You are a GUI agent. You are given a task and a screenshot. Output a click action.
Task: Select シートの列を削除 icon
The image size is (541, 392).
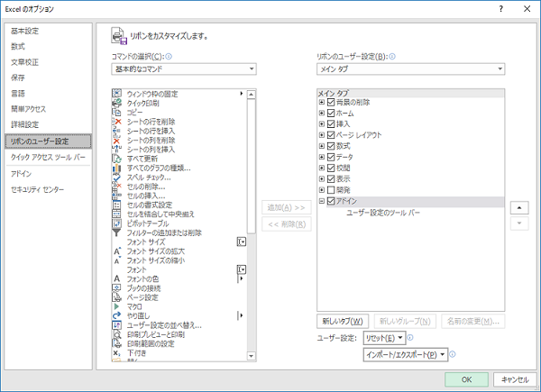click(x=117, y=140)
